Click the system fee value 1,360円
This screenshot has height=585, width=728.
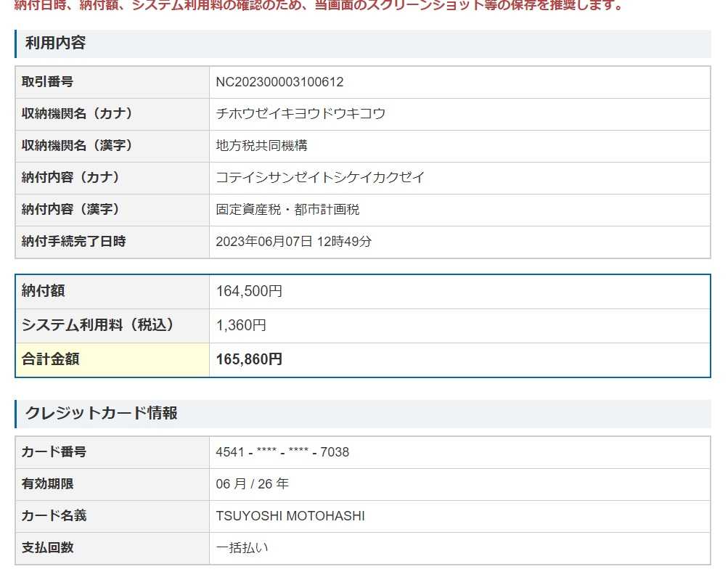pos(241,325)
